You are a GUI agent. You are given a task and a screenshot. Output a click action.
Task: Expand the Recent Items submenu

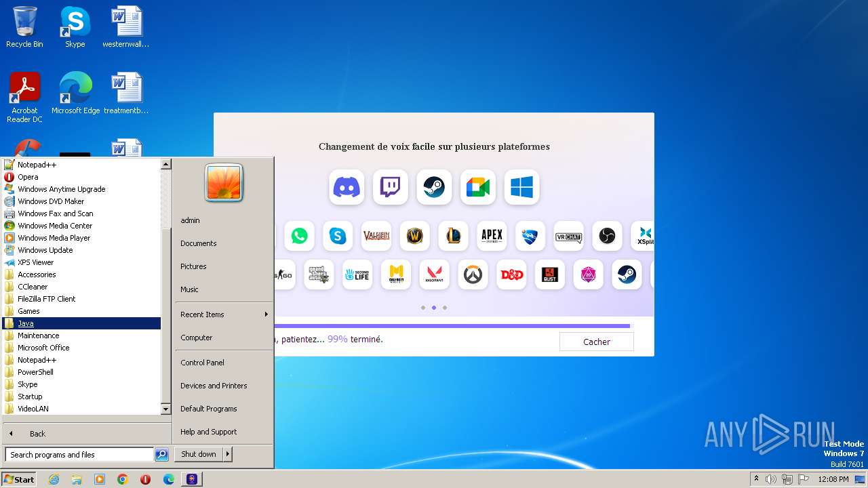(x=224, y=314)
